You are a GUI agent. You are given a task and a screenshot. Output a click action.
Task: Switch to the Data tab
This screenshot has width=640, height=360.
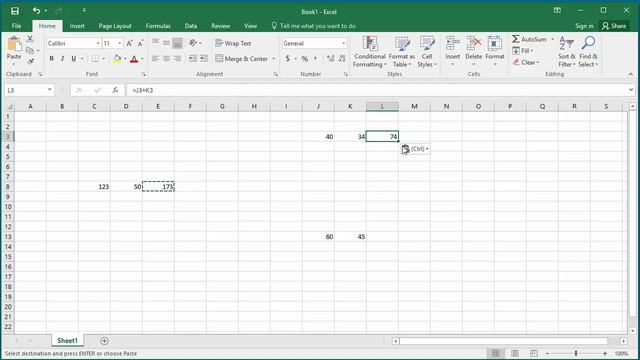click(x=191, y=26)
